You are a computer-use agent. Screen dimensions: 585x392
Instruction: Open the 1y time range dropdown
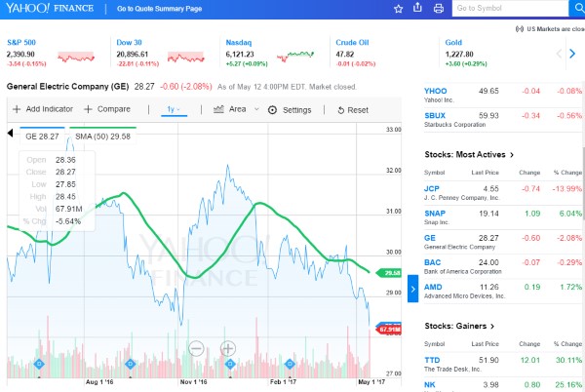pyautogui.click(x=175, y=110)
